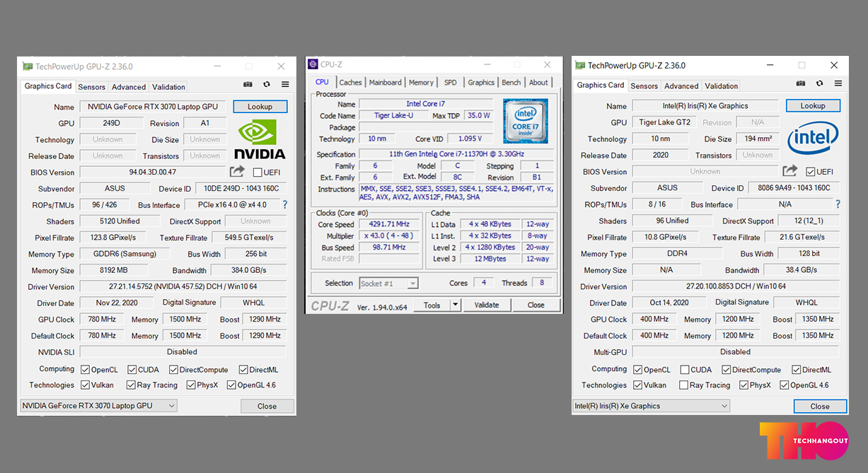The image size is (868, 473).
Task: Click Lookup in the NVIDIA GPU-Z window
Action: [x=260, y=107]
